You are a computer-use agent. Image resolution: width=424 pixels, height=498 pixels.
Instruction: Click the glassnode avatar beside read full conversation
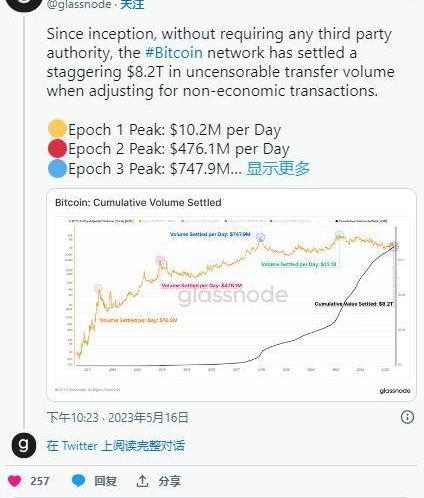point(24,446)
